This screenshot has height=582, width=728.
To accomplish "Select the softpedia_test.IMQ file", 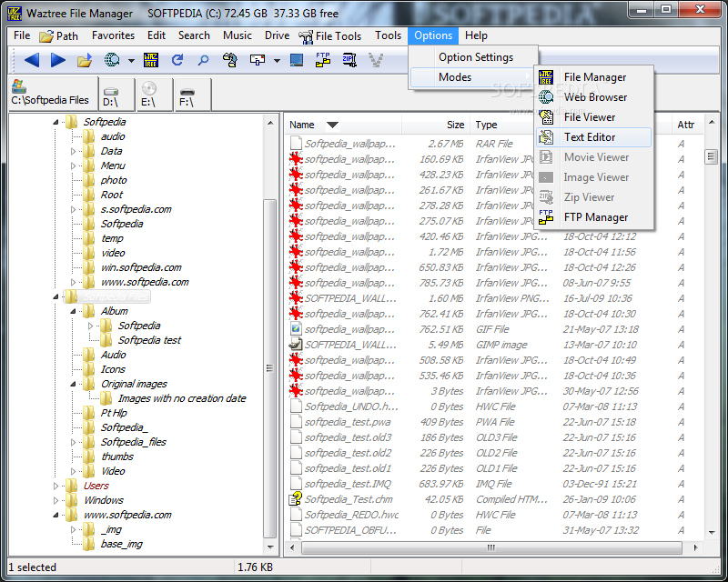I will tap(349, 484).
